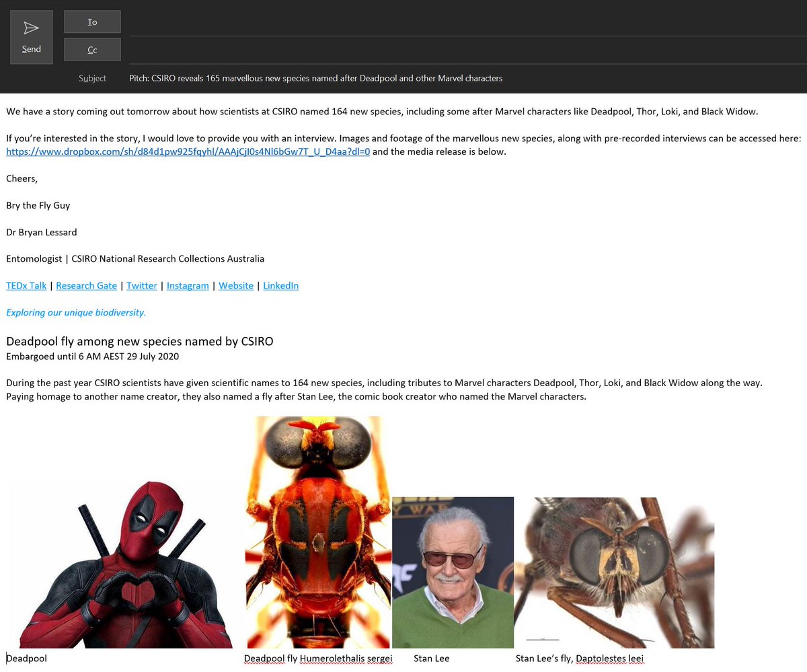Image resolution: width=807 pixels, height=672 pixels.
Task: Open the Twitter signature link
Action: click(142, 285)
